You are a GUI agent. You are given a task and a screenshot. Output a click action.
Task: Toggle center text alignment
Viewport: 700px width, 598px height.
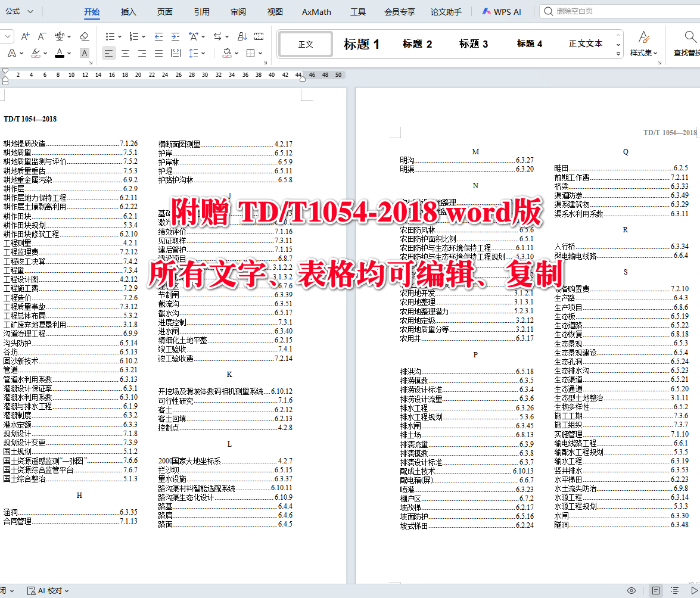126,53
